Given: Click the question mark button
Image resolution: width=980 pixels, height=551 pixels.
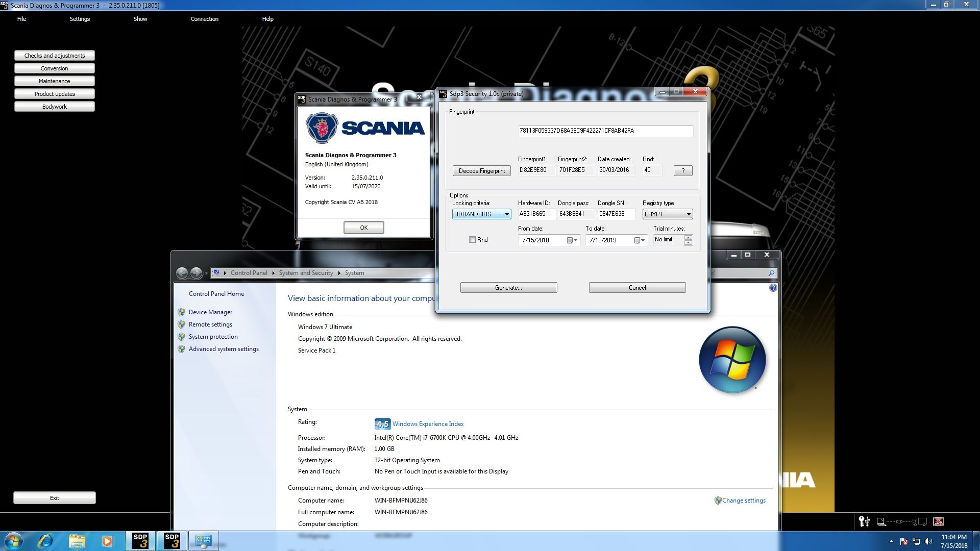Looking at the screenshot, I should tap(683, 171).
